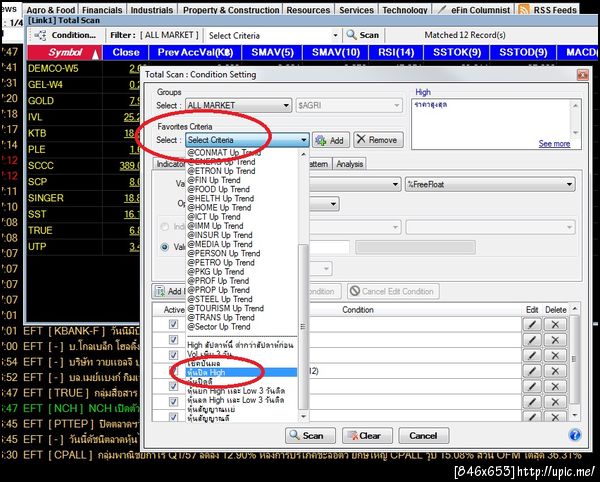Select @TOURISM Up Trend in criteria list
Image resolution: width=600 pixels, height=482 pixels.
point(225,308)
